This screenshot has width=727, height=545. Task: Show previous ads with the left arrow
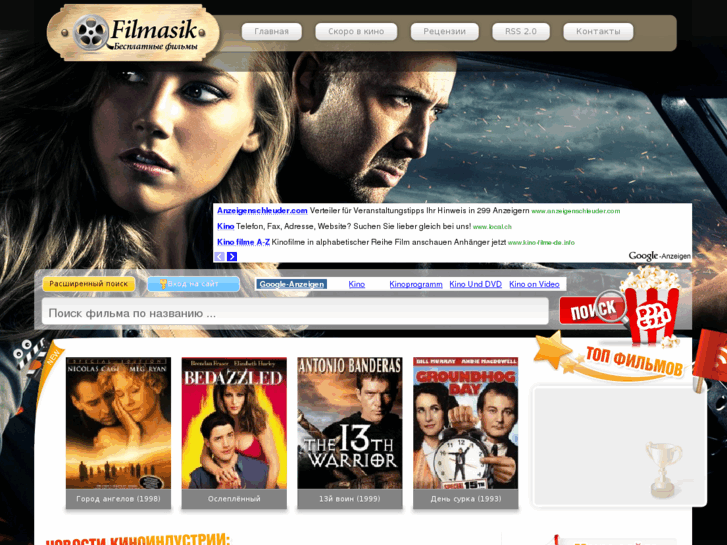click(x=219, y=256)
